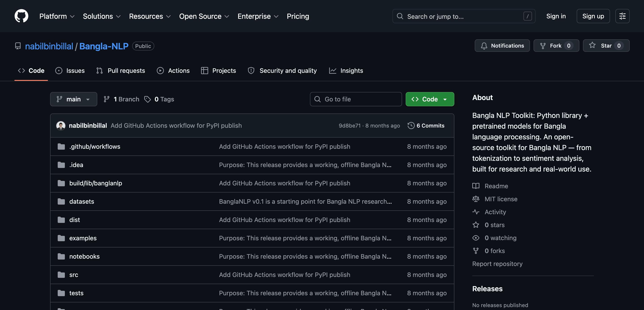Image resolution: width=644 pixels, height=310 pixels.
Task: Click the Sign up button
Action: (593, 16)
